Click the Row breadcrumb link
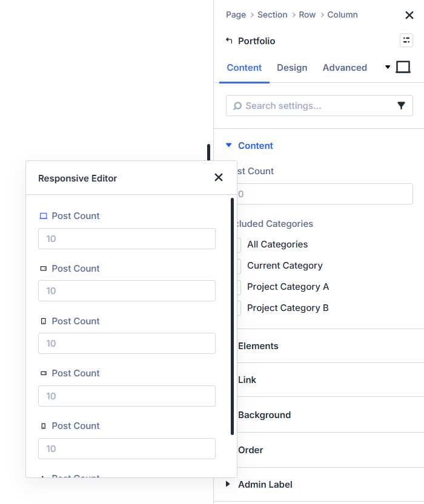The image size is (424, 504). tap(307, 15)
